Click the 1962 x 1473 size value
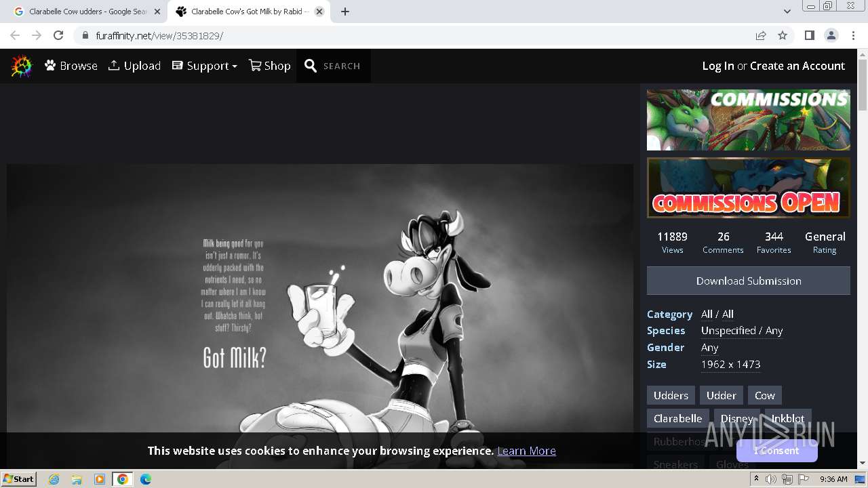This screenshot has height=488, width=868. click(x=731, y=365)
